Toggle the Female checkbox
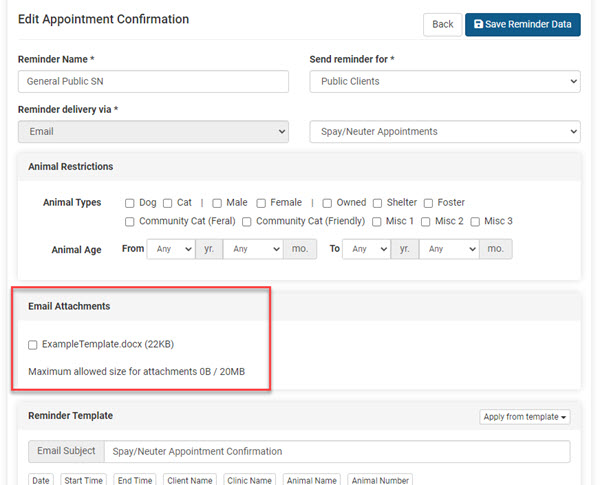 [x=261, y=203]
